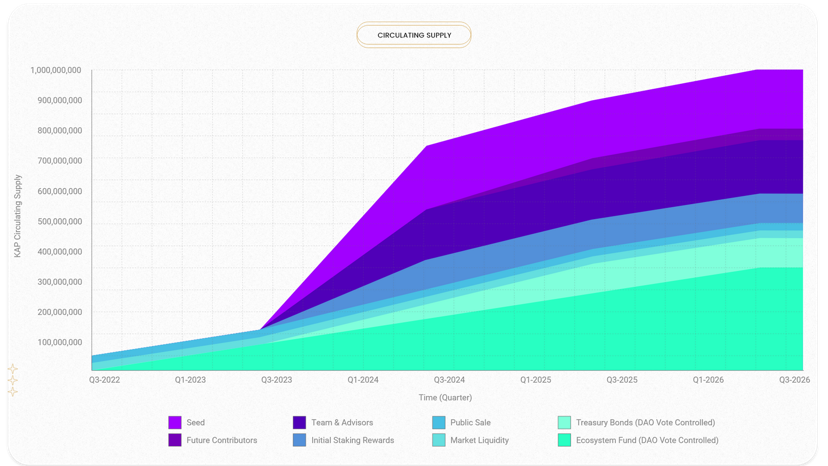Toggle the Ecosystem Fund legend swatch
Image resolution: width=828 pixels, height=466 pixels.
coord(564,440)
